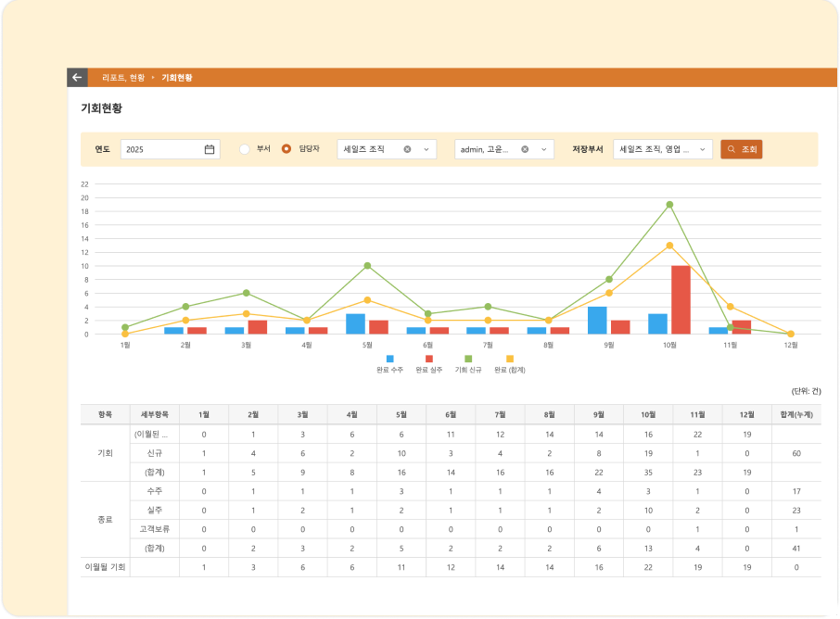Expand the 세일즈 조직 dropdown arrow

click(x=426, y=149)
